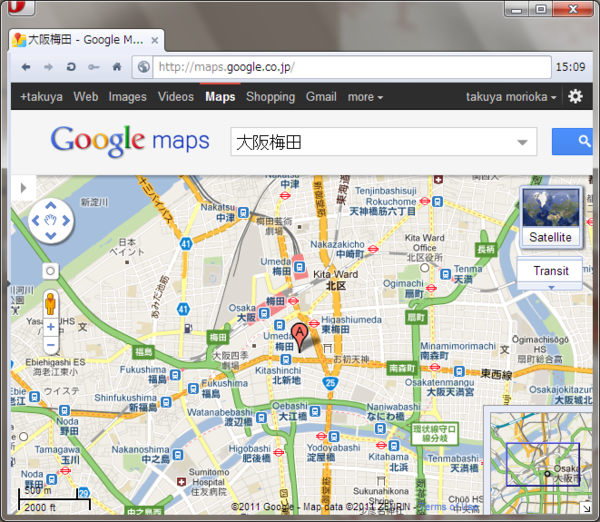Image resolution: width=600 pixels, height=522 pixels.
Task: Click the red marker A on the map
Action: coord(299,336)
